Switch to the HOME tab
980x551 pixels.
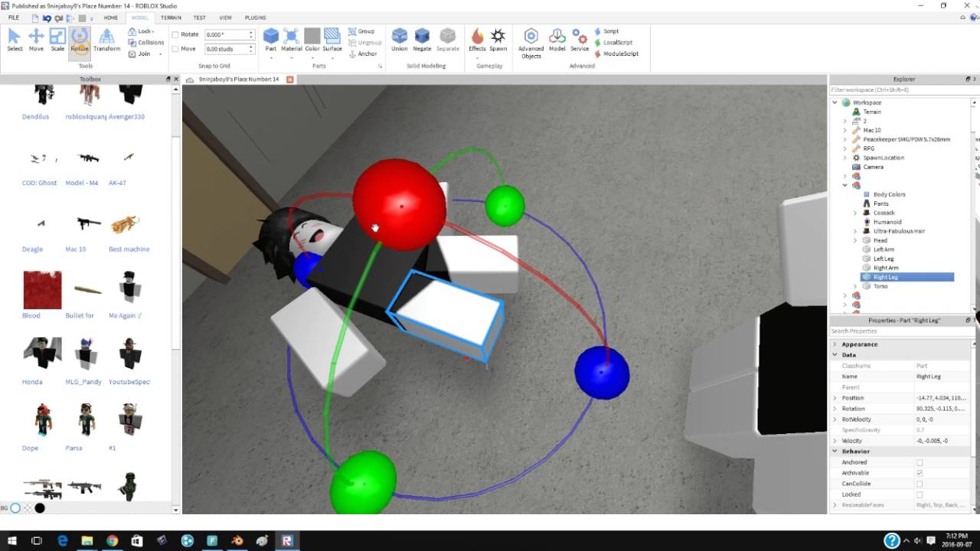[x=111, y=18]
